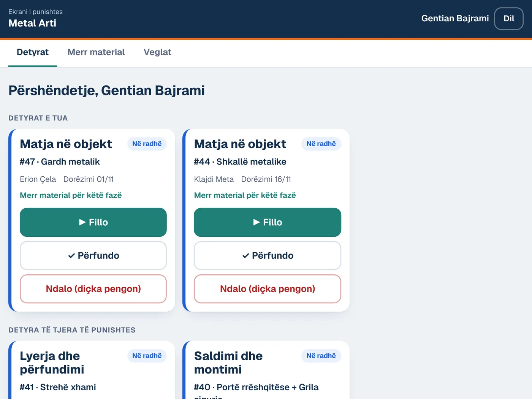Click the Gentian Bajrami user name in header
This screenshot has height=399, width=532.
tap(455, 18)
